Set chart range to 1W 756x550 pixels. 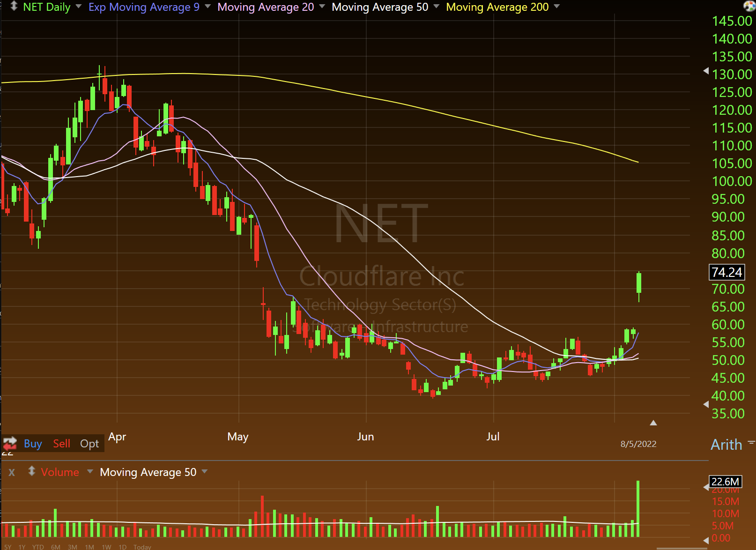coord(106,547)
